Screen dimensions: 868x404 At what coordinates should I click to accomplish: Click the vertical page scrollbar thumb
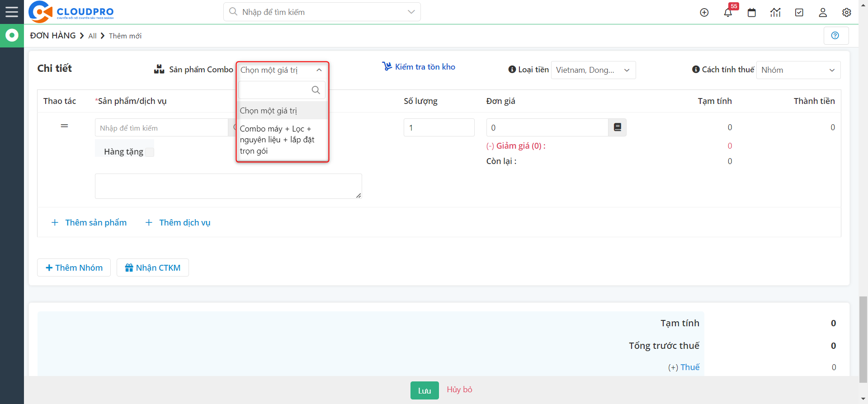pos(863,339)
